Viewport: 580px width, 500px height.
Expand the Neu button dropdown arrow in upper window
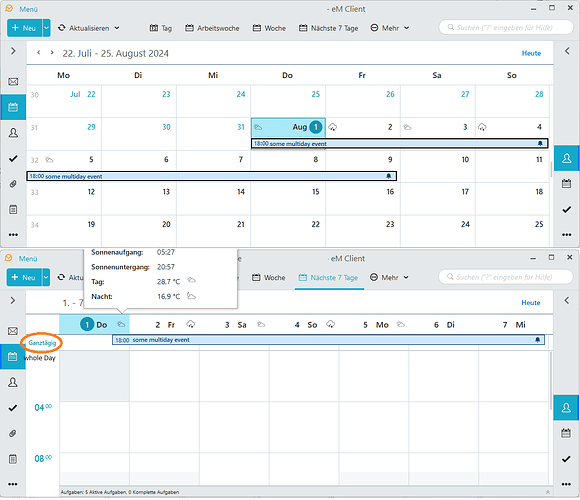(47, 28)
